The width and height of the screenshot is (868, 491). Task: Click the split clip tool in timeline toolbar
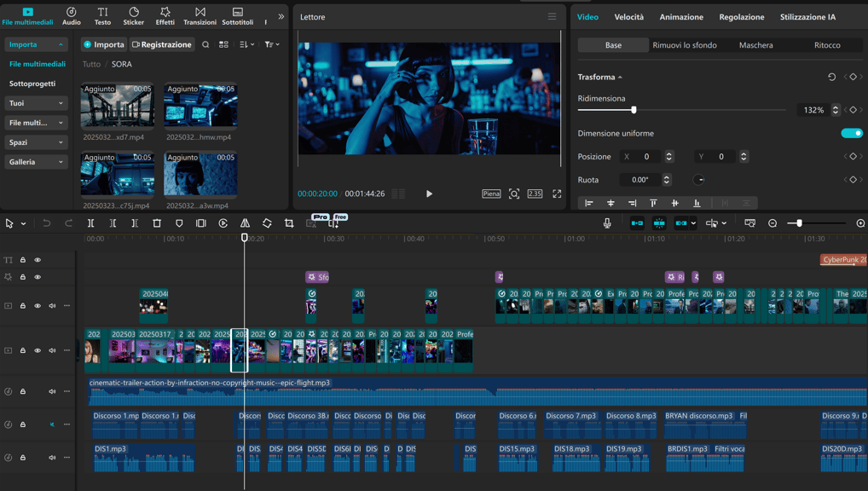click(x=91, y=223)
